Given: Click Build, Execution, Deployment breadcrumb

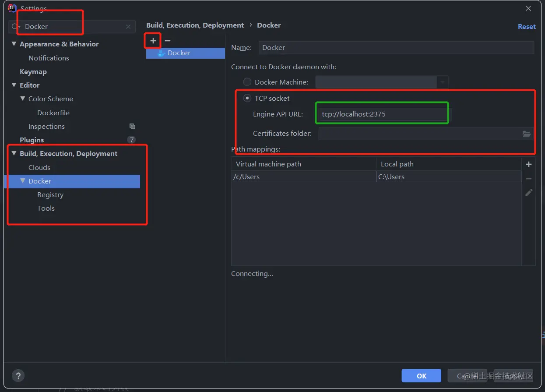Looking at the screenshot, I should (x=195, y=25).
